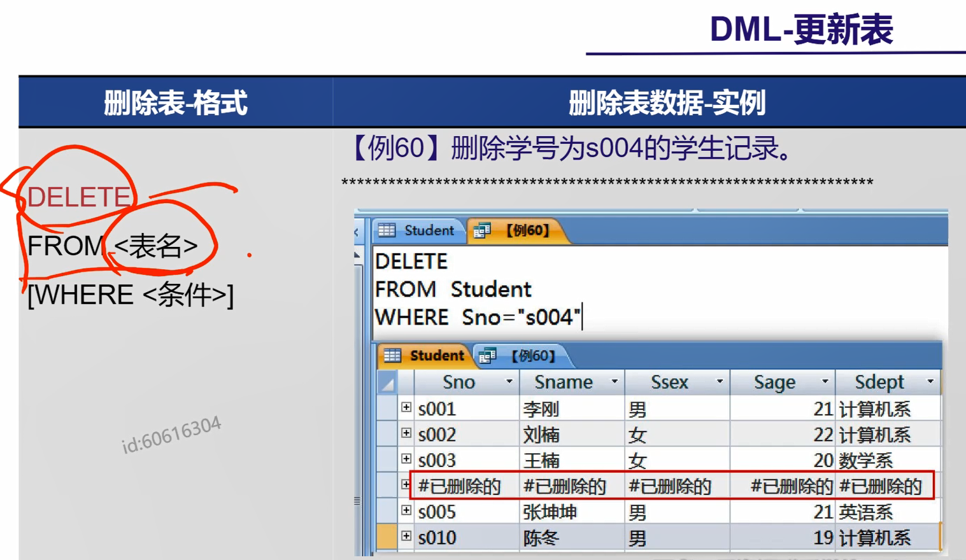Click the query icon on upper 【例60】 tab
This screenshot has width=966, height=560.
(x=483, y=230)
